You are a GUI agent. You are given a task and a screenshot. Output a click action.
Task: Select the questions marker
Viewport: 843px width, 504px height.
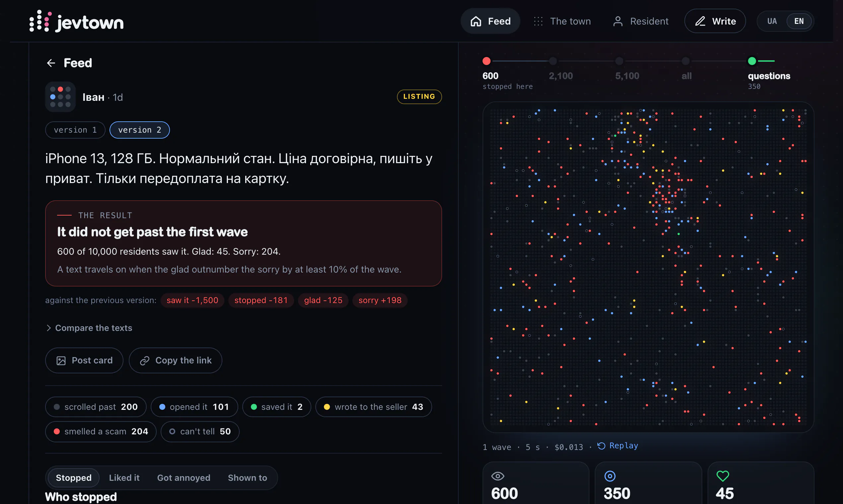(x=752, y=61)
